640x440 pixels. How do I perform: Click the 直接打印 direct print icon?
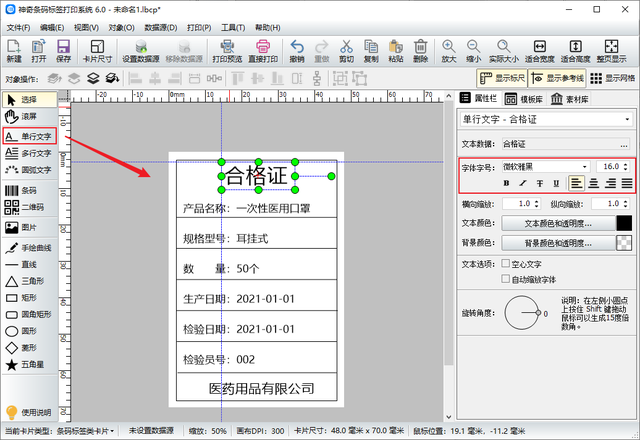tap(263, 51)
